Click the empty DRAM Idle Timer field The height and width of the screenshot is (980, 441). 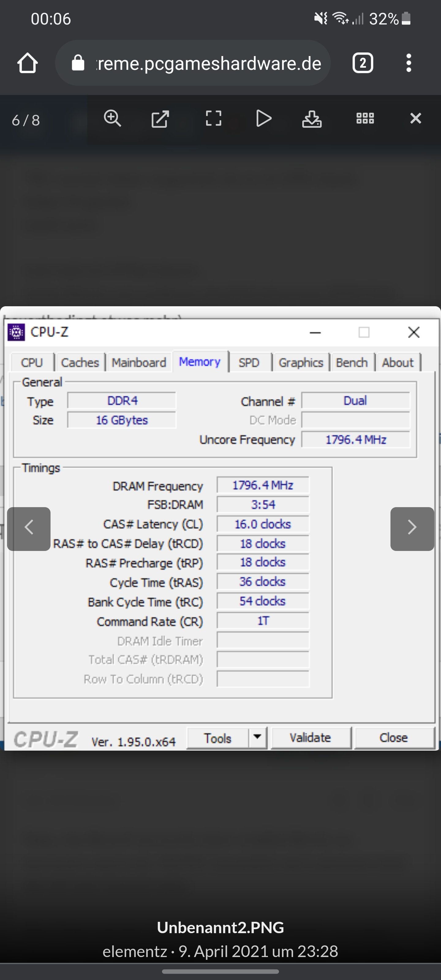[x=263, y=640]
